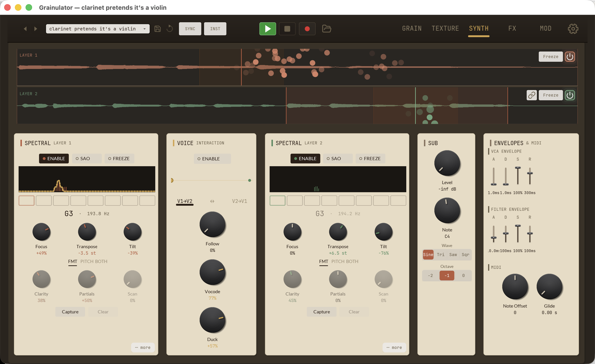The width and height of the screenshot is (595, 364).
Task: Go to the next preset arrow
Action: [36, 29]
